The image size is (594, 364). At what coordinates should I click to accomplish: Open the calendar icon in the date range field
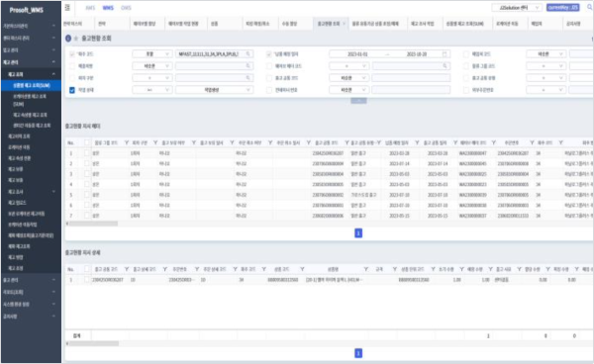coord(445,54)
